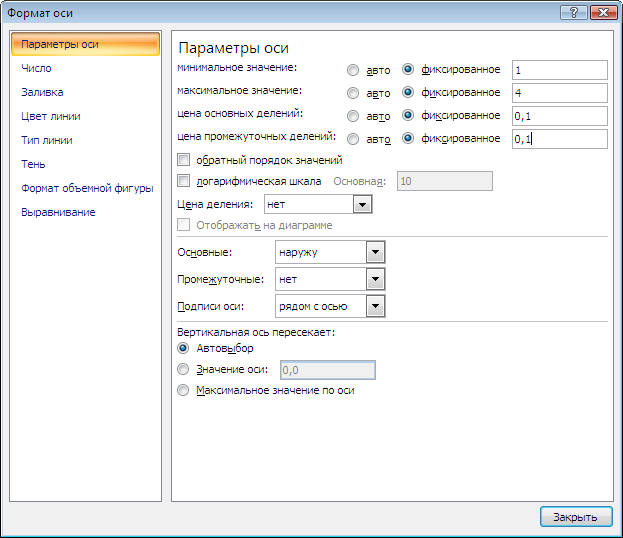Viewport: 623px width, 538px height.
Task: Toggle Отображать на диаграмме checkbox
Action: pos(184,224)
